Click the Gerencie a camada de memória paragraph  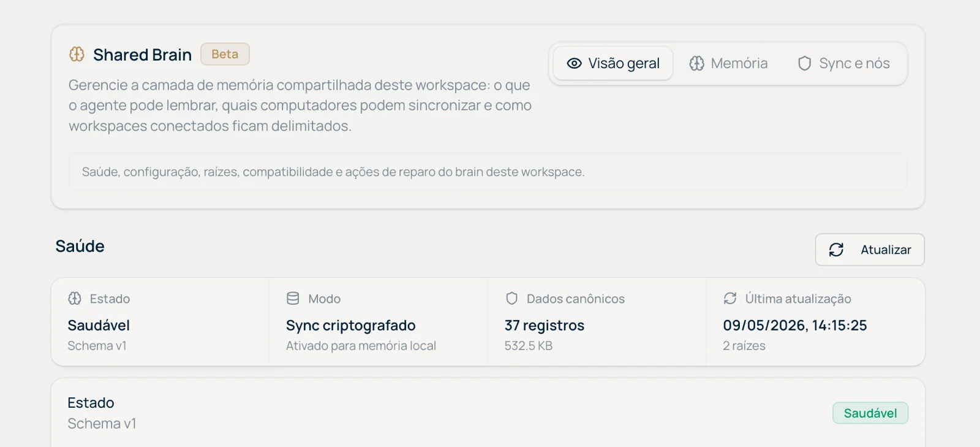(x=300, y=105)
